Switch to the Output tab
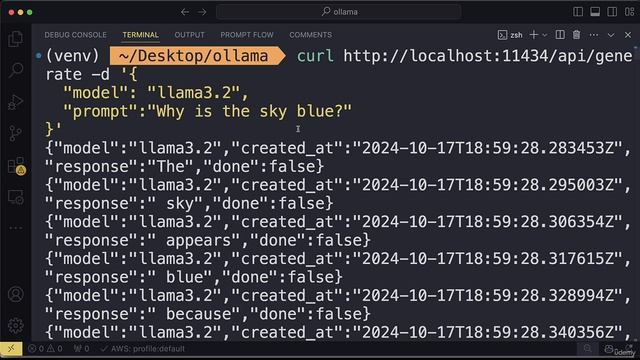 click(x=189, y=35)
